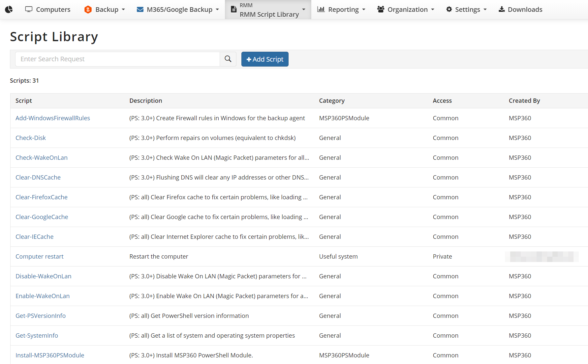Expand the Backup dropdown caret
The width and height of the screenshot is (588, 364).
point(123,10)
